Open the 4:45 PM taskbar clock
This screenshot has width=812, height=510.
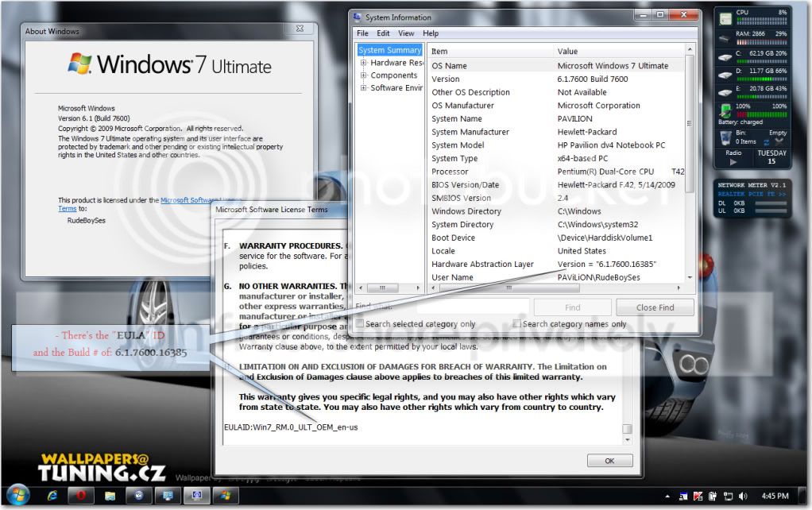point(775,496)
